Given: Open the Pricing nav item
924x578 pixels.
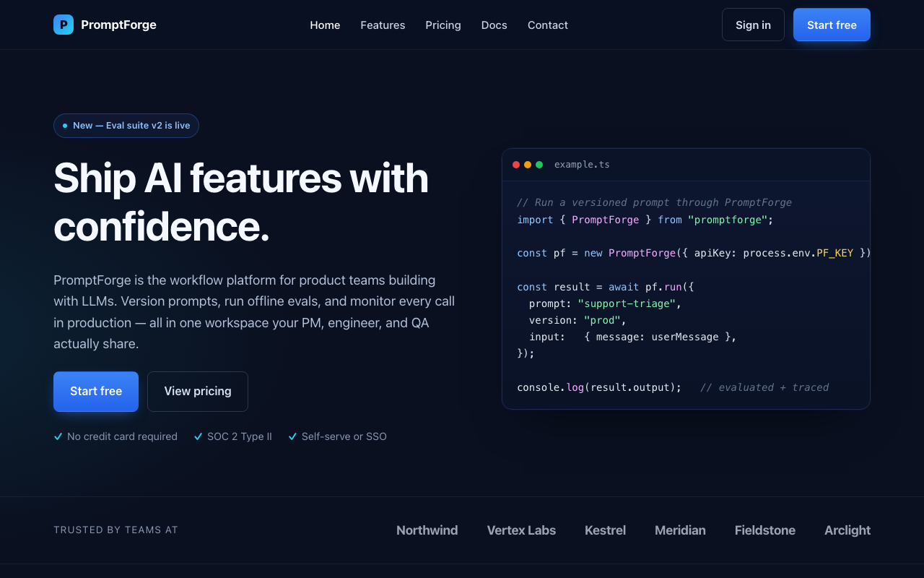Looking at the screenshot, I should [443, 25].
